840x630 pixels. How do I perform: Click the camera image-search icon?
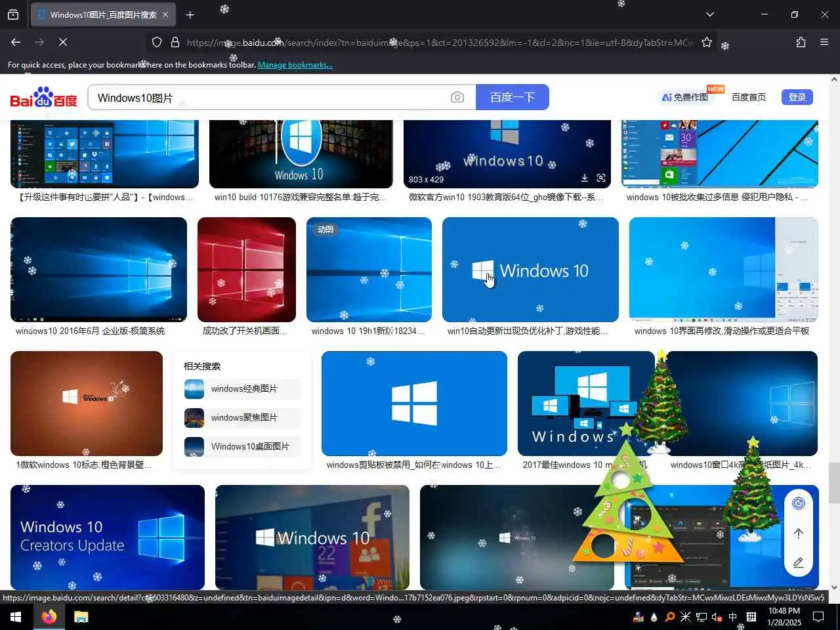(457, 97)
